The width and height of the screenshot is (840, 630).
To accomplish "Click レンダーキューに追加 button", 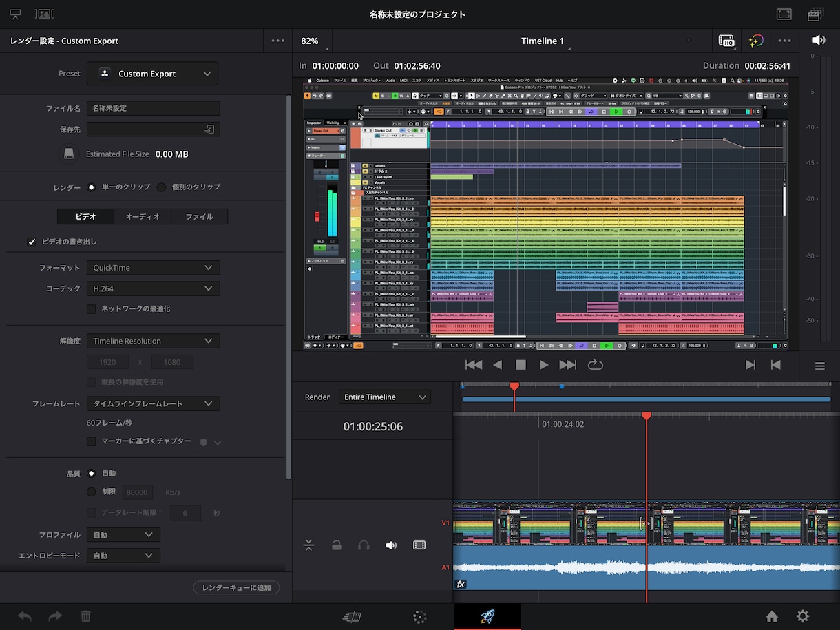I will [x=237, y=587].
